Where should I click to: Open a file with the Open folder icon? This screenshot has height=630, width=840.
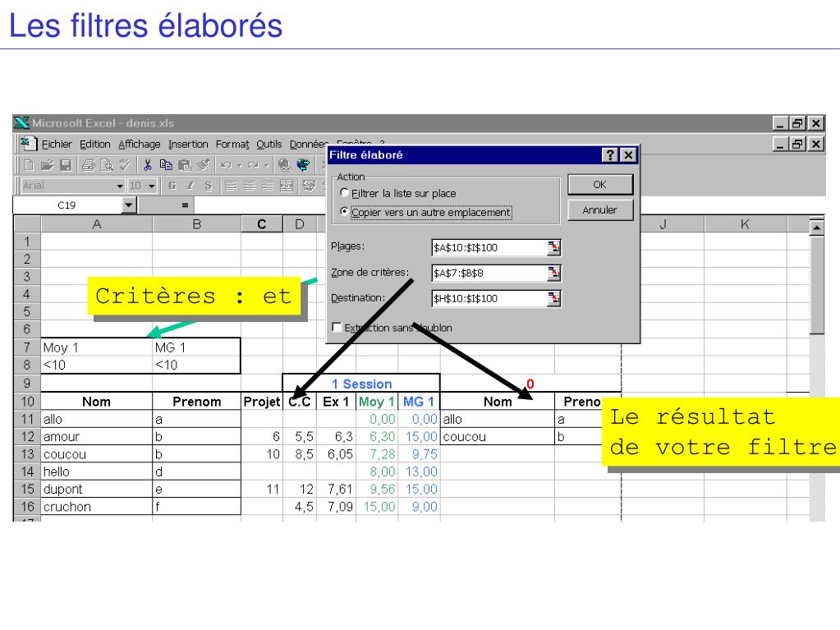(47, 165)
